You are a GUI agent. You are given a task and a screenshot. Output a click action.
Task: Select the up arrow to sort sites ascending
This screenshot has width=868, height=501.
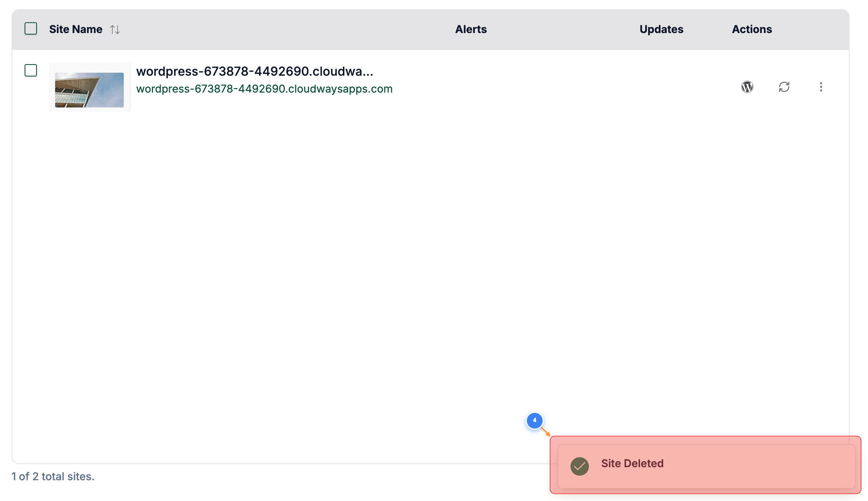[113, 29]
